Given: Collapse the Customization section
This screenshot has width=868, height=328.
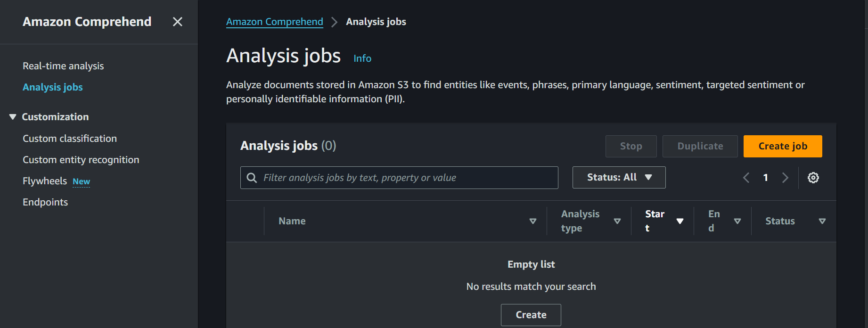Looking at the screenshot, I should [x=13, y=117].
